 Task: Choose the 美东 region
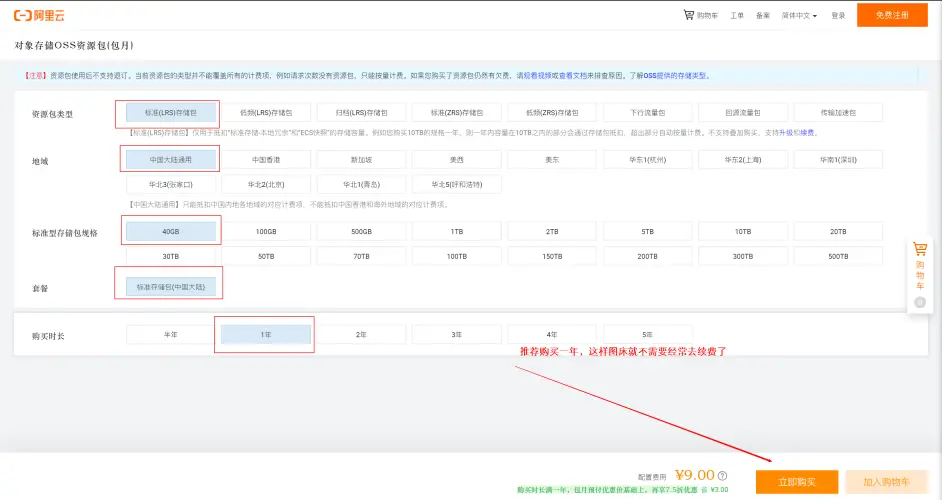click(x=552, y=160)
